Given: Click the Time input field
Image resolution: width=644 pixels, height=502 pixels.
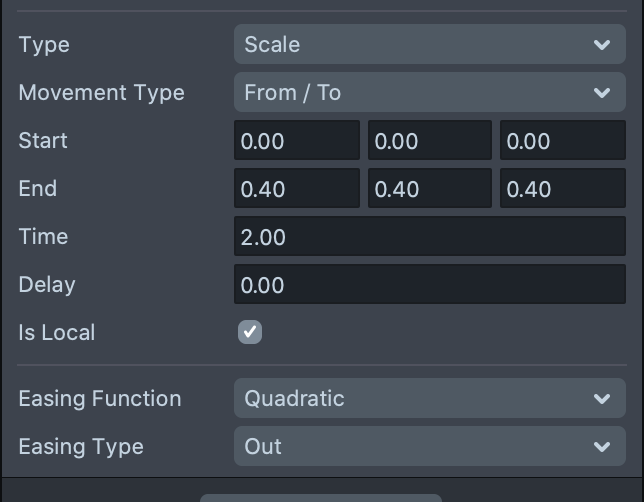Looking at the screenshot, I should [429, 237].
